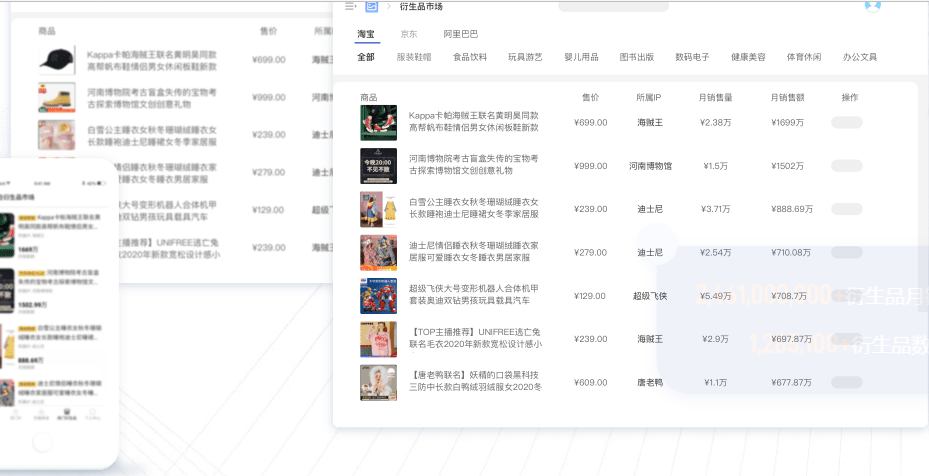
Task: Select the 玩具游艺 category filter
Action: point(525,57)
